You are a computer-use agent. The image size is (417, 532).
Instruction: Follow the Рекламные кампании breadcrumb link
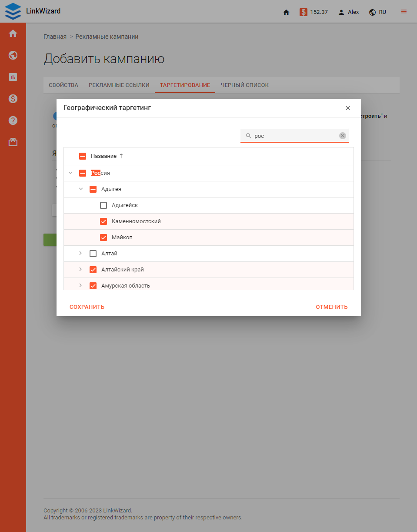107,37
